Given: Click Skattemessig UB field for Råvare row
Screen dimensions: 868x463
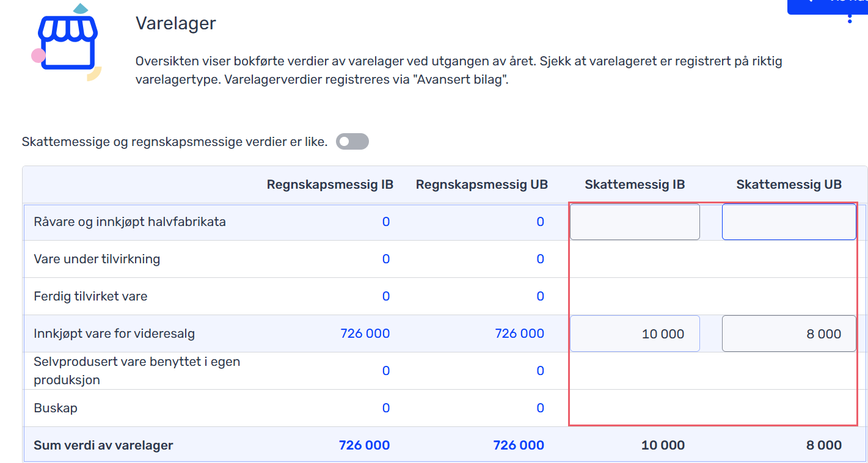Looking at the screenshot, I should (789, 222).
